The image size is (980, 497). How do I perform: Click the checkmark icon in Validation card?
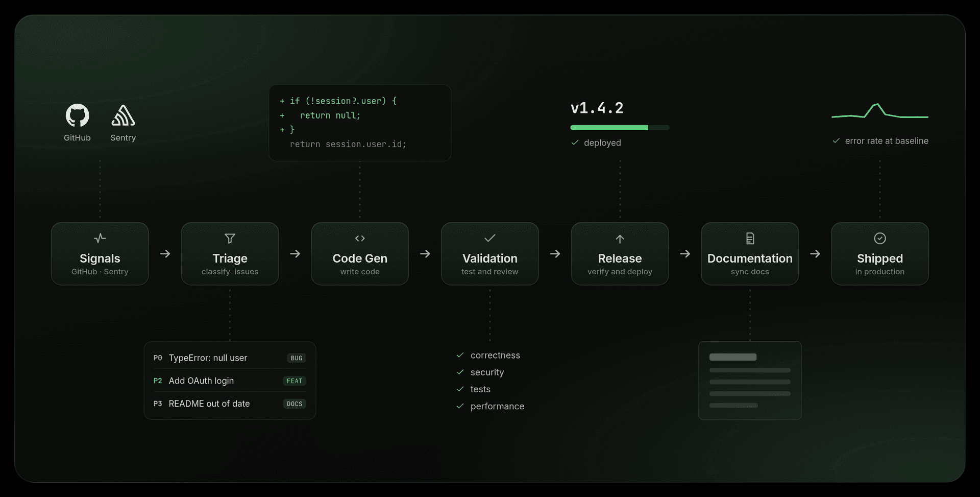tap(490, 238)
